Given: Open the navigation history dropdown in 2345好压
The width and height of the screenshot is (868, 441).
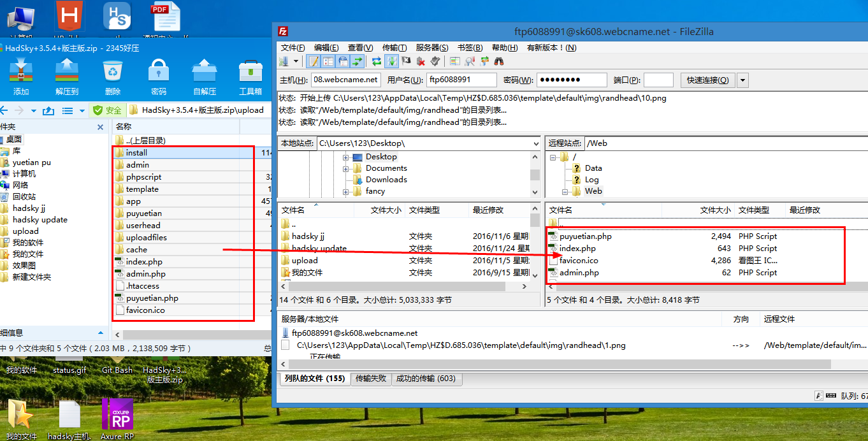Looking at the screenshot, I should [x=34, y=111].
